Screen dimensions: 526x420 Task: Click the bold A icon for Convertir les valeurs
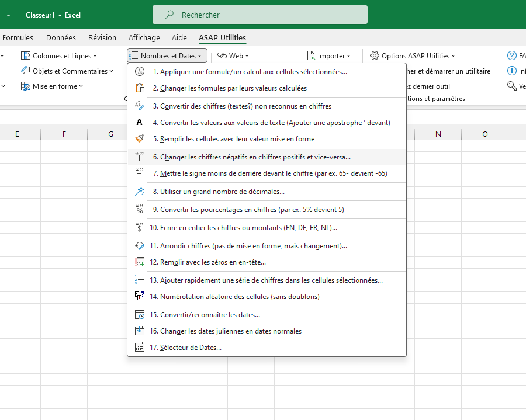tap(140, 122)
